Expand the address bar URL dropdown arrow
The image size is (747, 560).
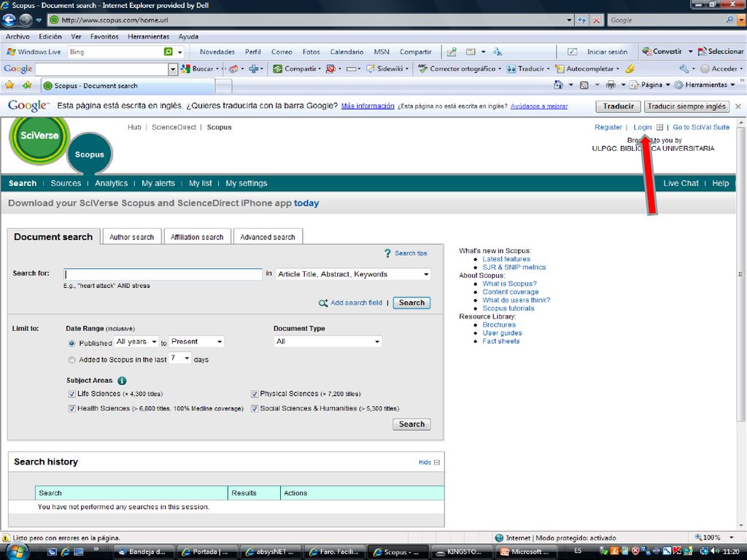[569, 20]
